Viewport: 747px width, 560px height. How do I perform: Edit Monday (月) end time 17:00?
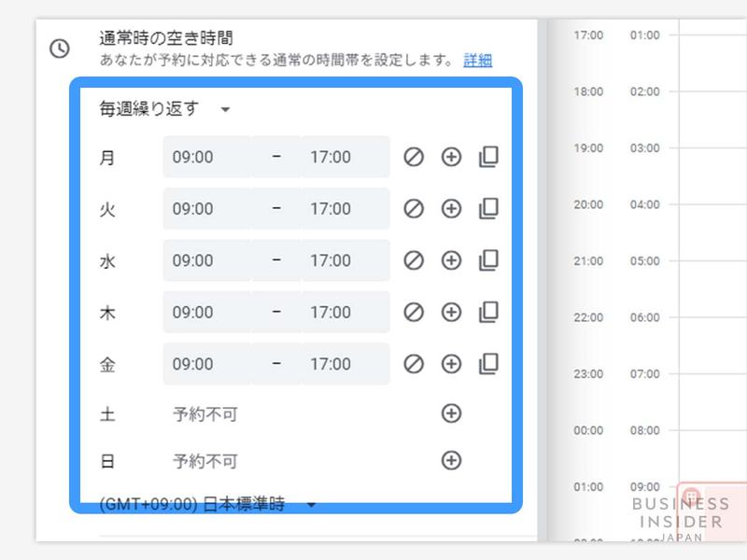click(345, 157)
